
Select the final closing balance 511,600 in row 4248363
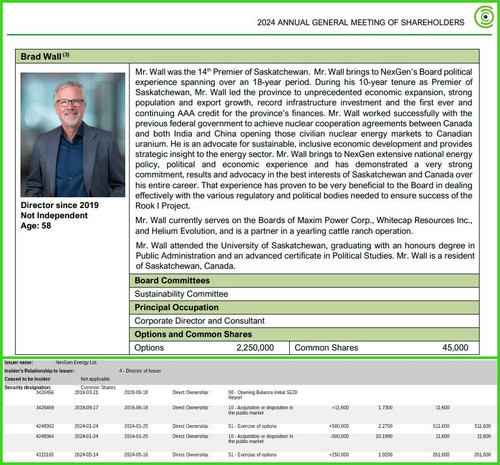(x=482, y=426)
